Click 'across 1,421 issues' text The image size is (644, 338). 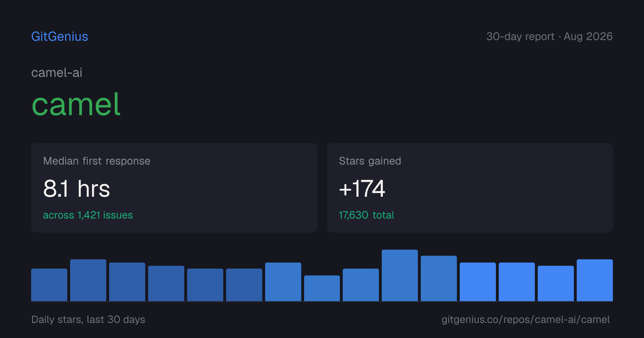(x=88, y=215)
